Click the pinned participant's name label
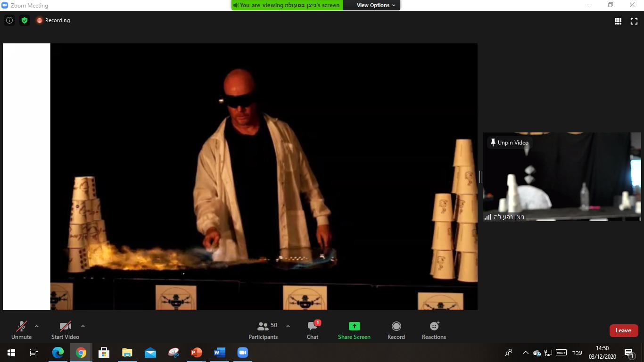The width and height of the screenshot is (644, 362). coord(509,217)
